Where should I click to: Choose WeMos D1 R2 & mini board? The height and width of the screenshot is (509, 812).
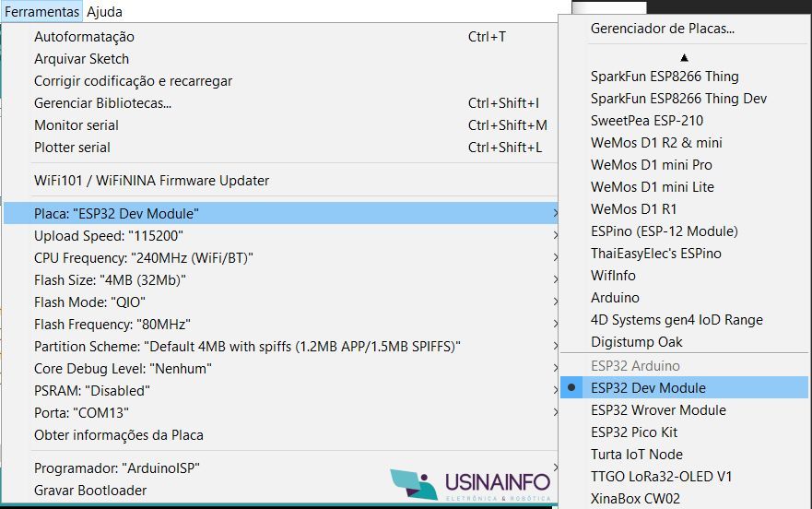tap(684, 143)
